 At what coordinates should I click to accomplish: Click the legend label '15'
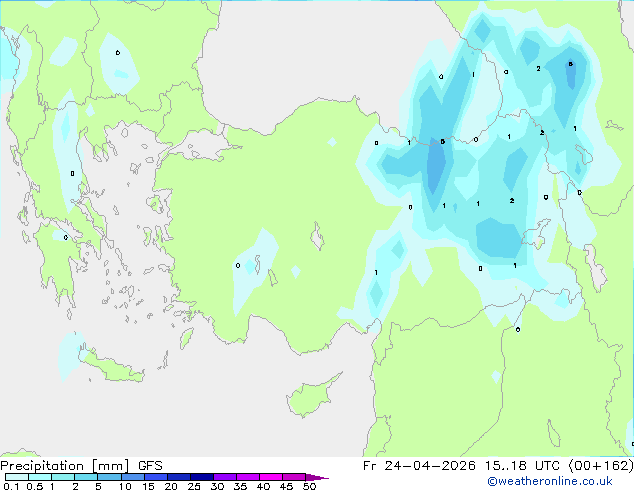pyautogui.click(x=148, y=486)
